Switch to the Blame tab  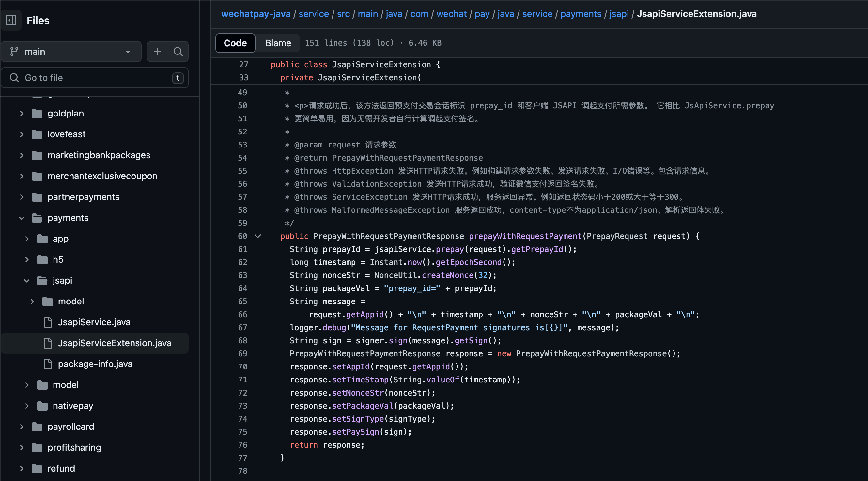click(x=278, y=43)
